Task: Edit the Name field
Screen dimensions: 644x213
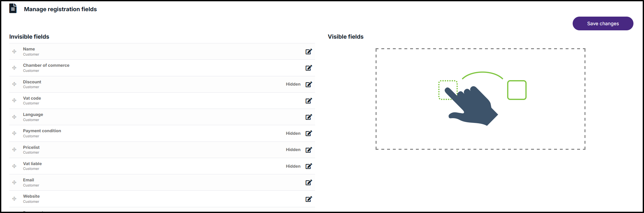Action: point(309,51)
